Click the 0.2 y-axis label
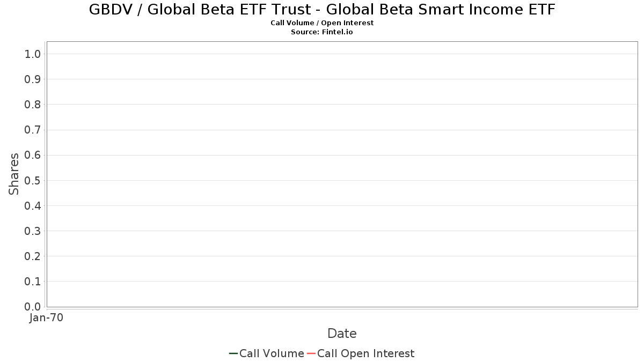Screen dimensions: 644x362 coord(33,256)
